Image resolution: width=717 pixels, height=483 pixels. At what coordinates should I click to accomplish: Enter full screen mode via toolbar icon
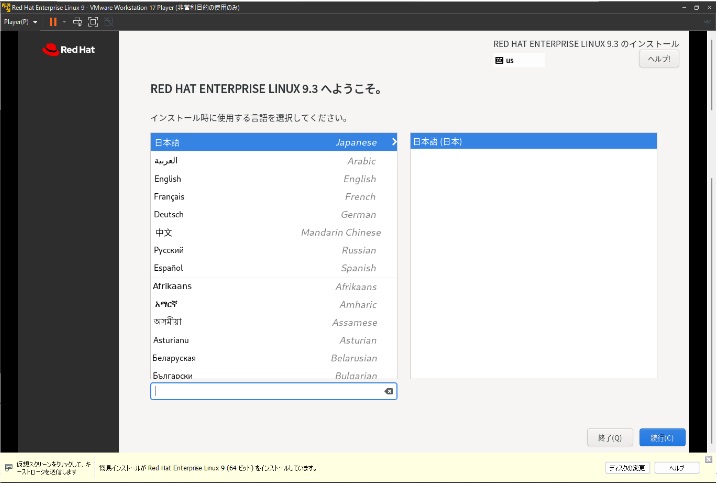pos(93,22)
